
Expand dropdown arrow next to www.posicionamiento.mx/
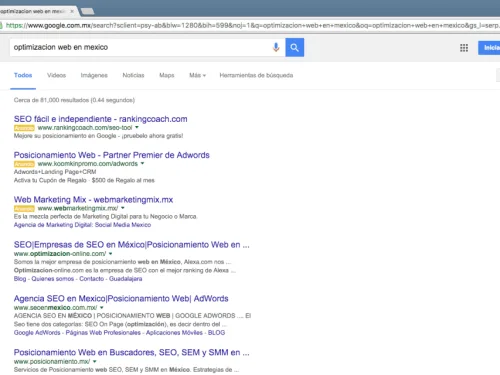click(x=94, y=361)
